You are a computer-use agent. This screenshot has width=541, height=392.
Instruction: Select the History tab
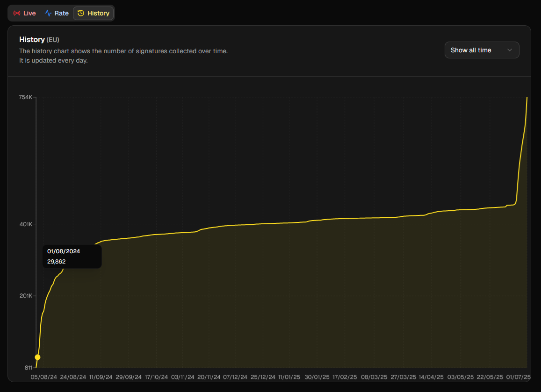click(x=94, y=13)
